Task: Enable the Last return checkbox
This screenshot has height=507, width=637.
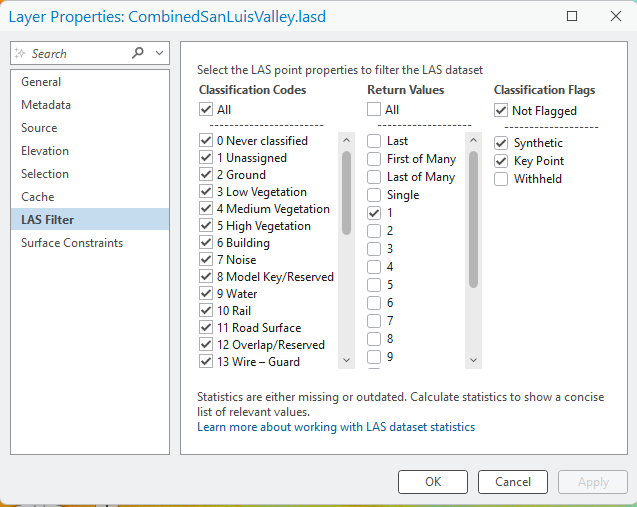Action: [374, 141]
